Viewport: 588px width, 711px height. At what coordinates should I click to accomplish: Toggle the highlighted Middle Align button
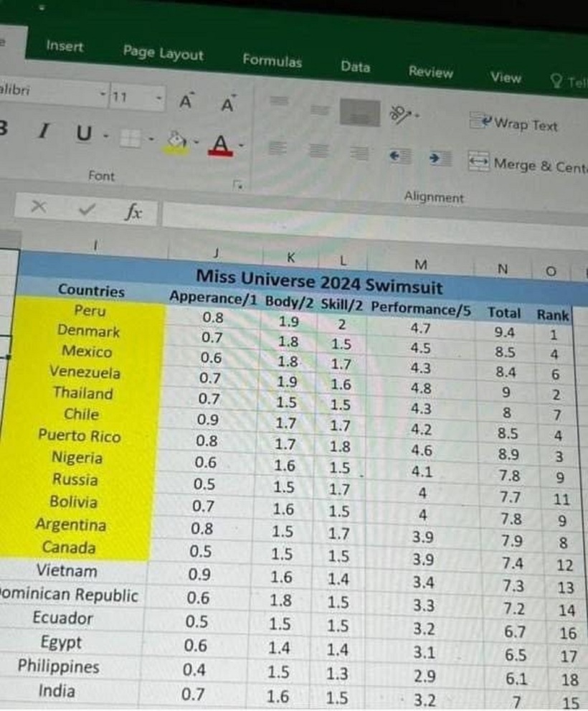coord(359,112)
